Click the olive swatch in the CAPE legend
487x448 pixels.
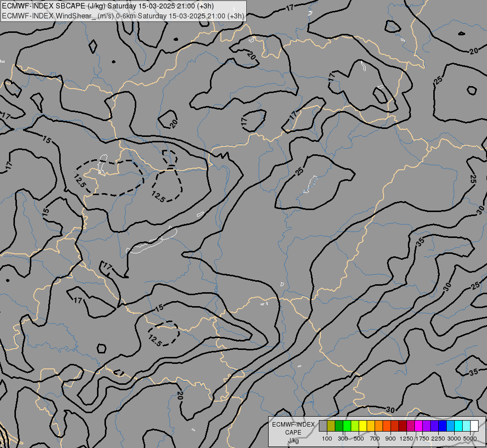coord(331,426)
